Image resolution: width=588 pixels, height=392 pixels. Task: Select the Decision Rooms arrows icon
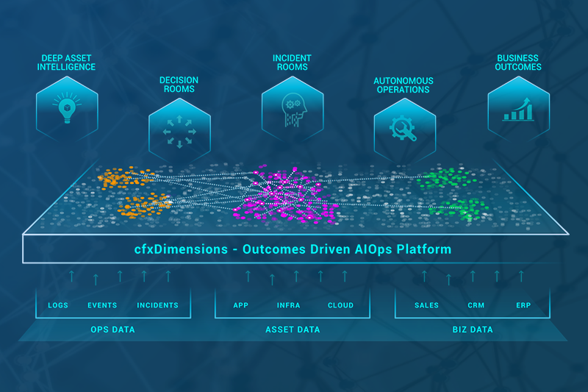click(180, 132)
